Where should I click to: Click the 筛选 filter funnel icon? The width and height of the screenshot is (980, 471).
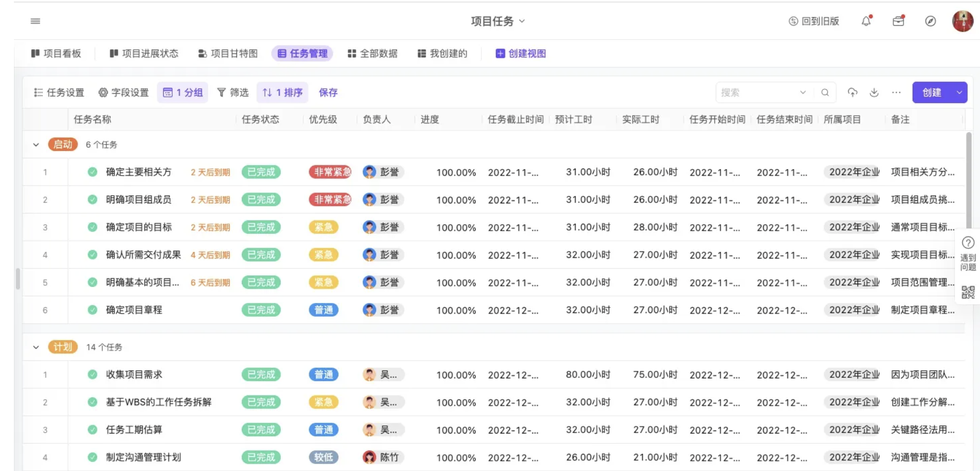221,93
